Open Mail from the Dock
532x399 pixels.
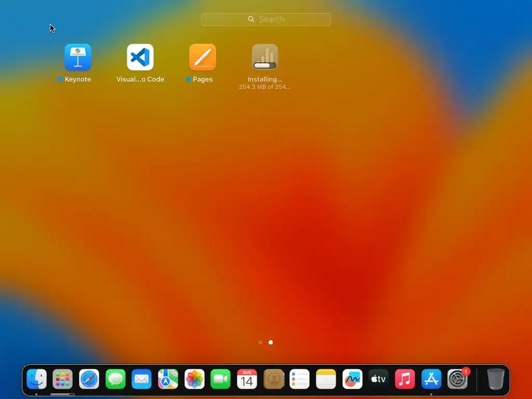click(141, 379)
